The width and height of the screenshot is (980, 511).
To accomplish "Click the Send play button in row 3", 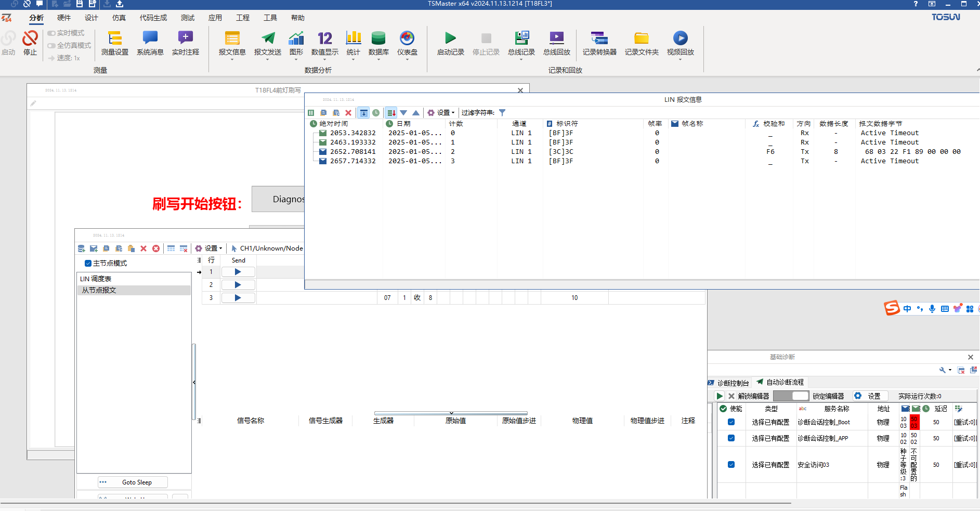I will (238, 298).
